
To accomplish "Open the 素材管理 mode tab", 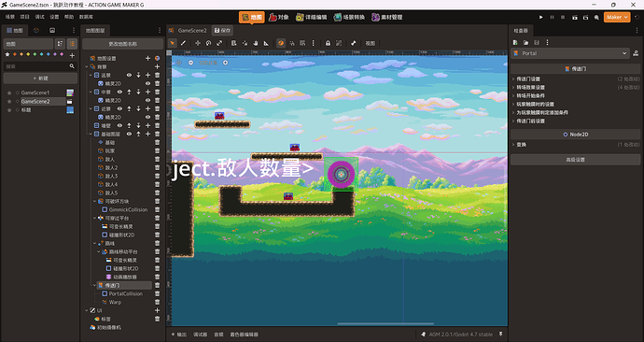I will (387, 17).
